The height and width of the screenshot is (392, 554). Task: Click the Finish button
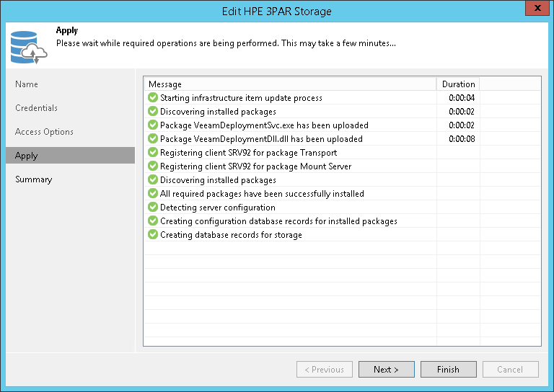point(448,370)
